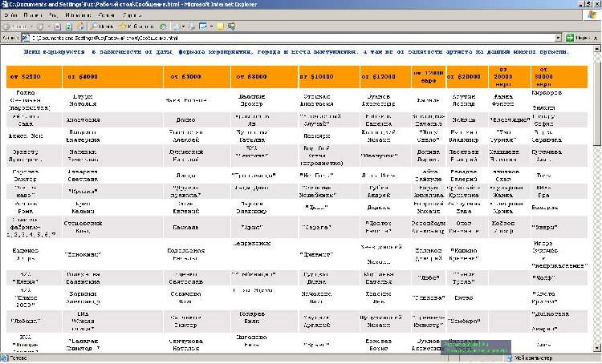The height and width of the screenshot is (364, 602).
Task: Click the 'от $12000' column header
Action: (x=385, y=77)
